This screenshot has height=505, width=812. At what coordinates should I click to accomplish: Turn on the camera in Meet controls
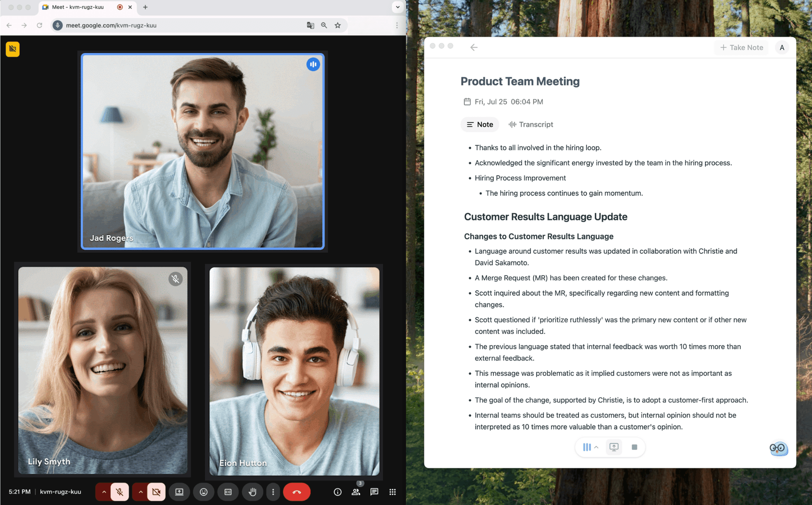156,492
